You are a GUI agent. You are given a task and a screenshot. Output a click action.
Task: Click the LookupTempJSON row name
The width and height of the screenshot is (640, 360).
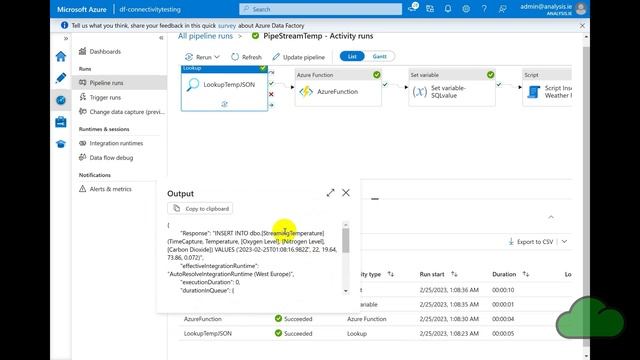[x=208, y=333]
